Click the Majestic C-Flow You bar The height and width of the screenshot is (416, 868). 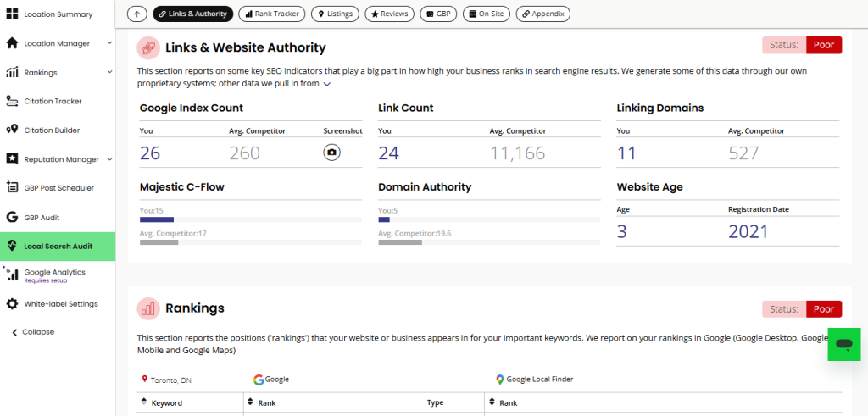(157, 219)
